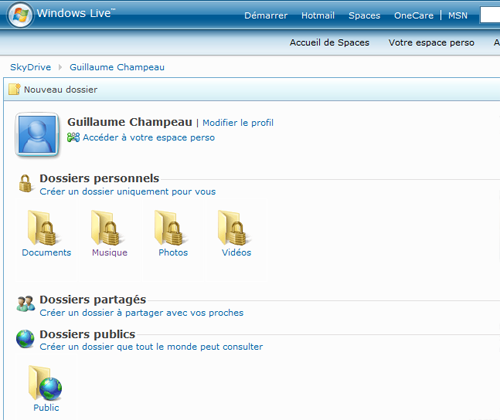Open the Photos locked folder icon
The image size is (500, 420).
click(170, 228)
